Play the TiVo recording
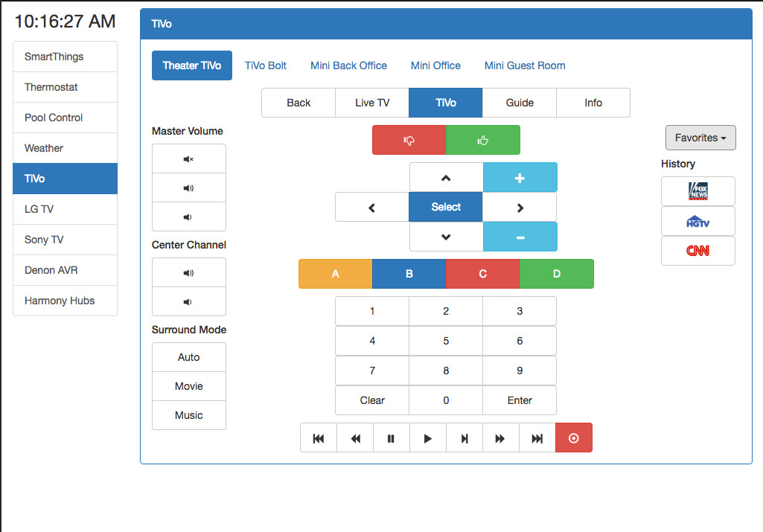This screenshot has width=763, height=532. (x=428, y=438)
